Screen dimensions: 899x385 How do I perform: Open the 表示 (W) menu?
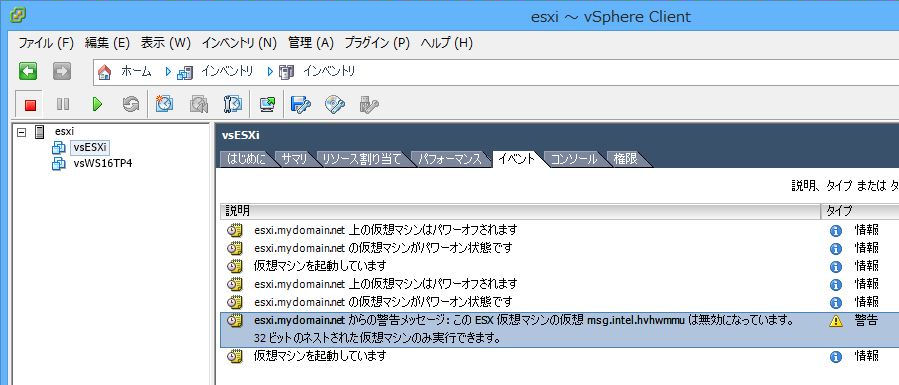point(166,43)
